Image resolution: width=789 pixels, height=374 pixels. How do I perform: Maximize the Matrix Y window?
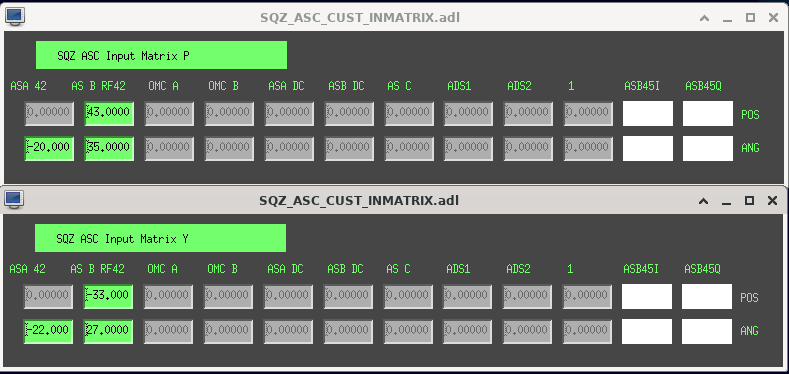coord(749,201)
